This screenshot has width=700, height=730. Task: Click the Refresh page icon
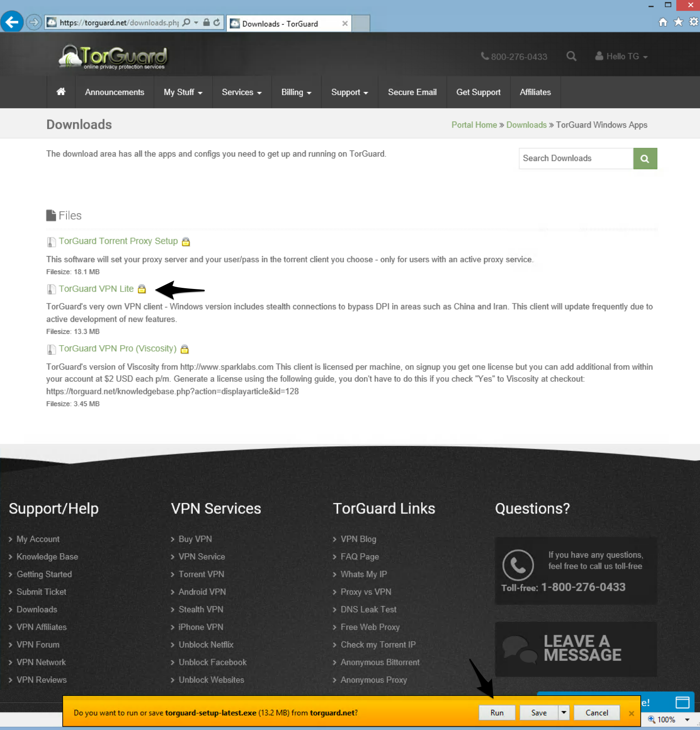coord(217,23)
